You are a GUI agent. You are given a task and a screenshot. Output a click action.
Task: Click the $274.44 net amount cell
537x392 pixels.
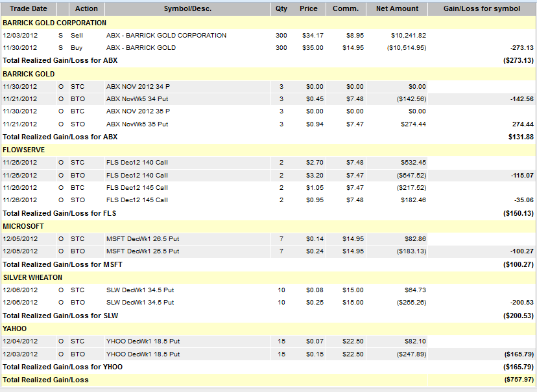[413, 124]
